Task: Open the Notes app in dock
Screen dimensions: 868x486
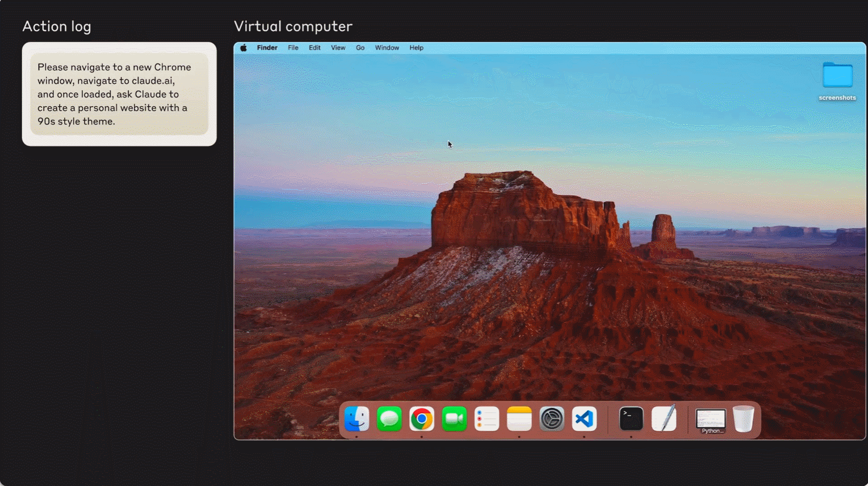Action: point(519,419)
